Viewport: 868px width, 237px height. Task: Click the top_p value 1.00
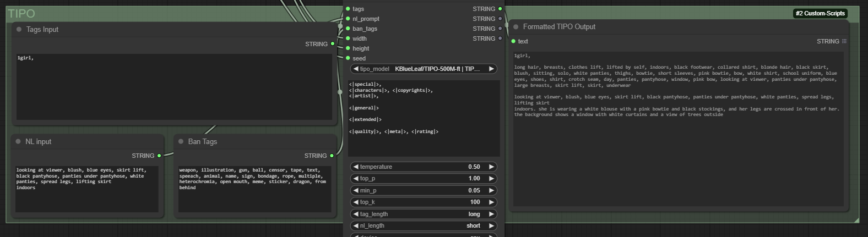(474, 178)
